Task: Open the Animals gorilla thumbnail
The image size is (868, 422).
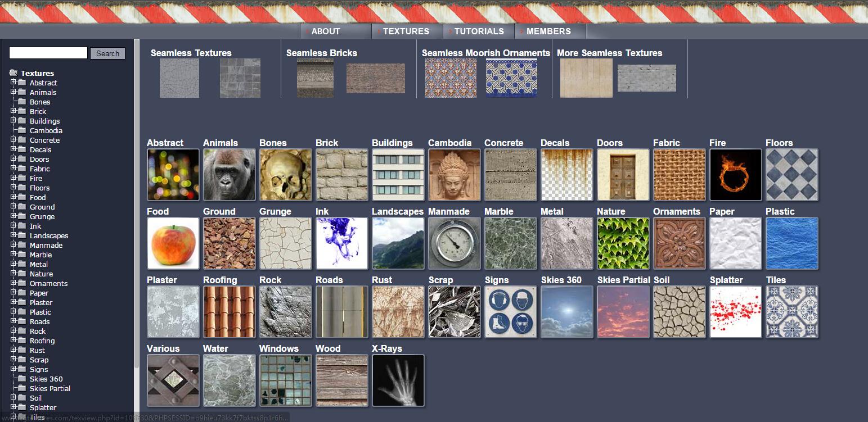Action: [x=230, y=175]
